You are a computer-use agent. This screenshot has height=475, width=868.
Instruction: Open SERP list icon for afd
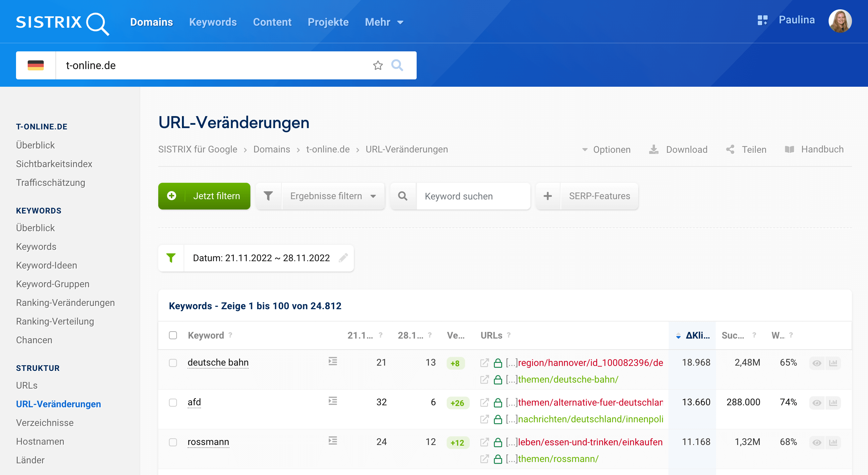(x=333, y=401)
